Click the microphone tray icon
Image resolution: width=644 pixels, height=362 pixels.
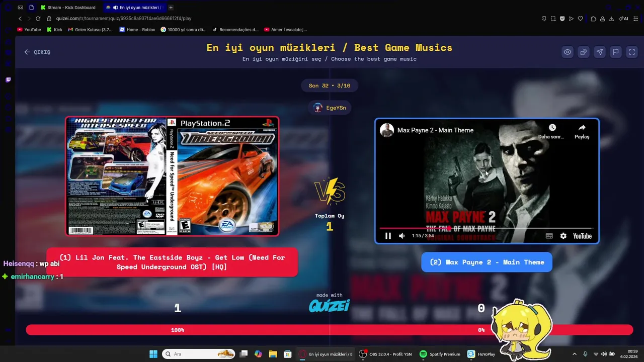pos(585,354)
